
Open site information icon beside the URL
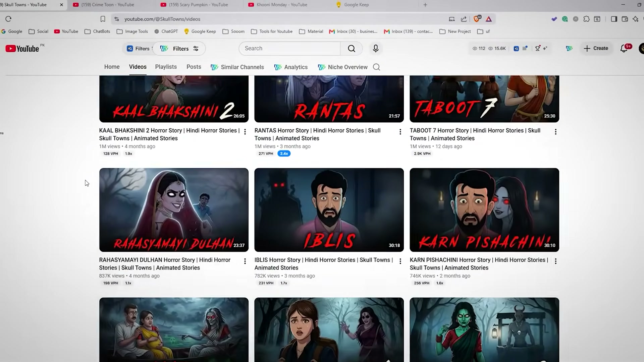click(x=117, y=19)
